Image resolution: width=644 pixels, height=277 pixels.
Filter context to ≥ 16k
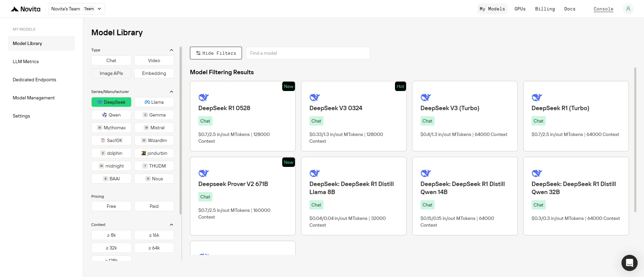point(154,235)
